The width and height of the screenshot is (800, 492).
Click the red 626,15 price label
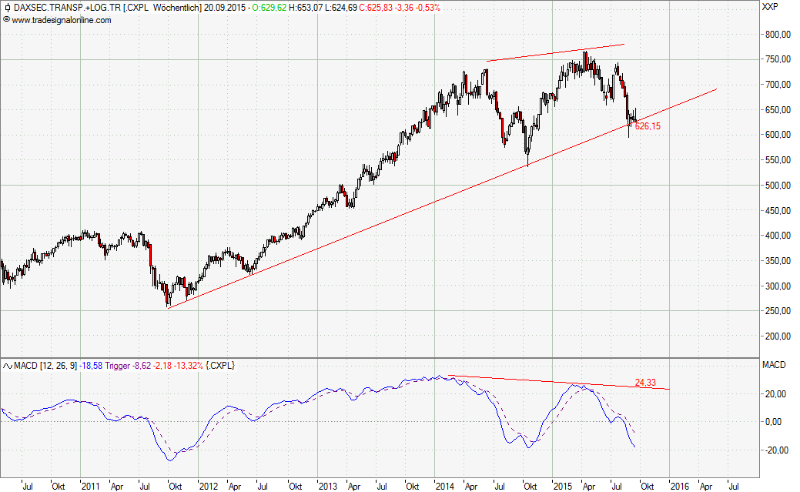tap(647, 127)
